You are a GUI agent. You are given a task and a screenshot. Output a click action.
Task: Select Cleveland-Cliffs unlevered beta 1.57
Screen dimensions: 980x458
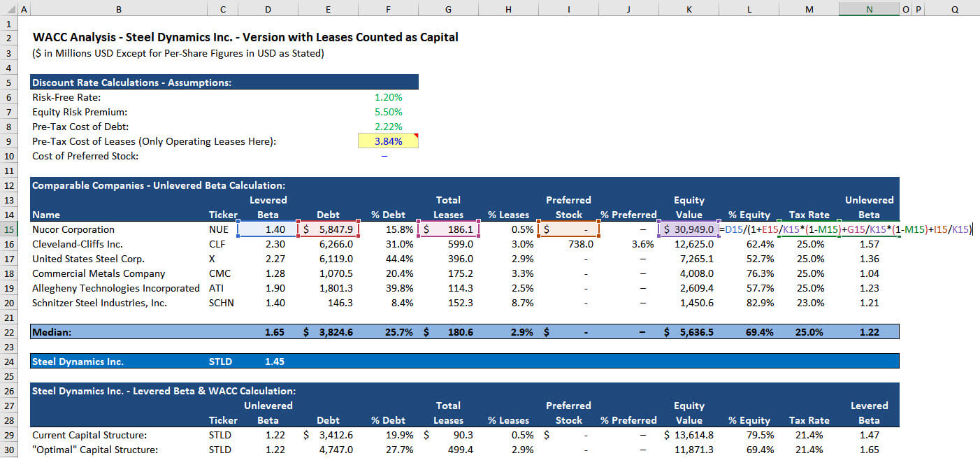[x=869, y=244]
